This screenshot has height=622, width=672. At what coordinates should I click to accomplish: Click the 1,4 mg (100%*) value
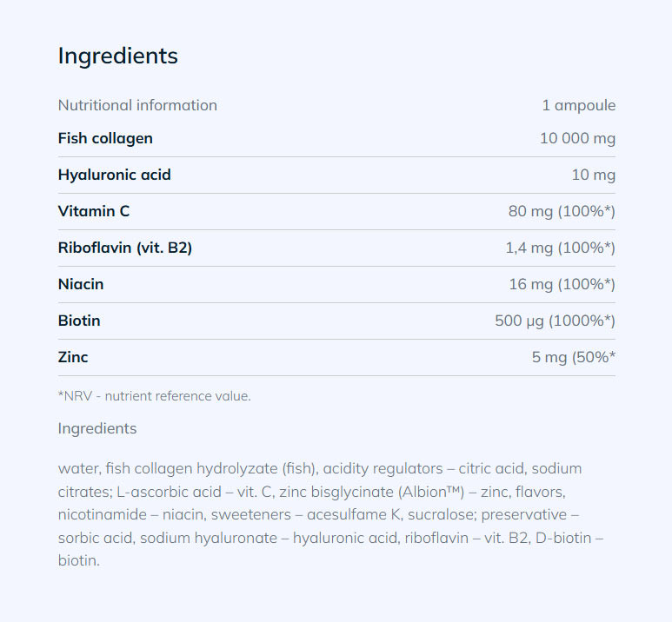(x=560, y=248)
